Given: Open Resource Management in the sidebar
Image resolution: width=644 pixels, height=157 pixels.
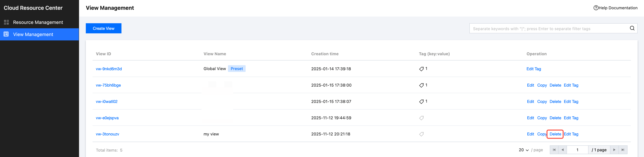Looking at the screenshot, I should [38, 22].
